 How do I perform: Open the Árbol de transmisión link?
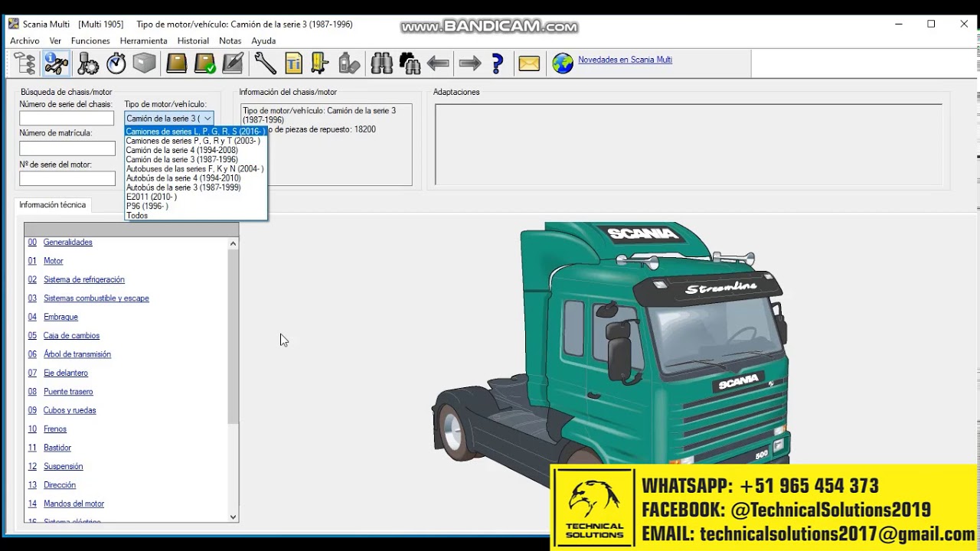77,354
